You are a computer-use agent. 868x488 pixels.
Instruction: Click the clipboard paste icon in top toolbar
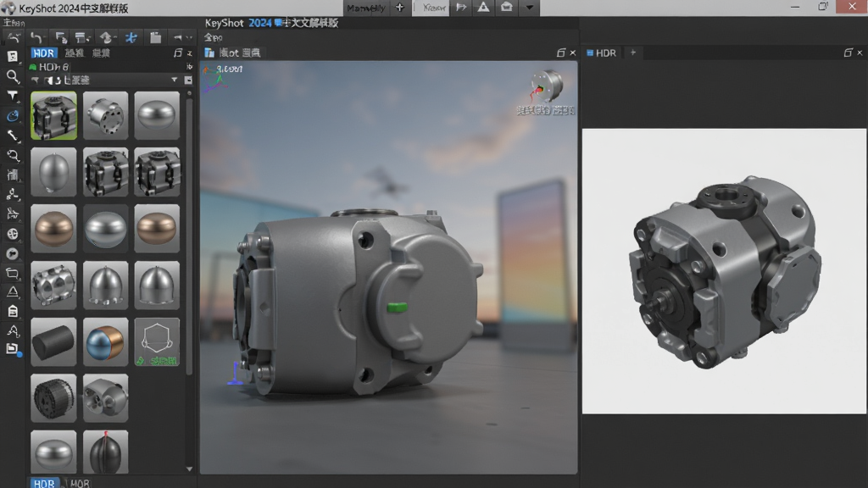click(156, 37)
